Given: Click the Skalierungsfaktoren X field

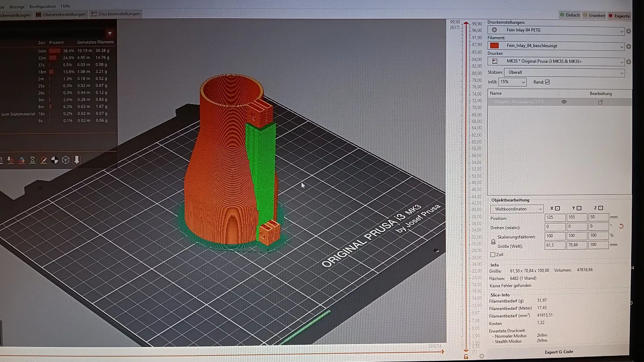Looking at the screenshot, I should click(555, 236).
